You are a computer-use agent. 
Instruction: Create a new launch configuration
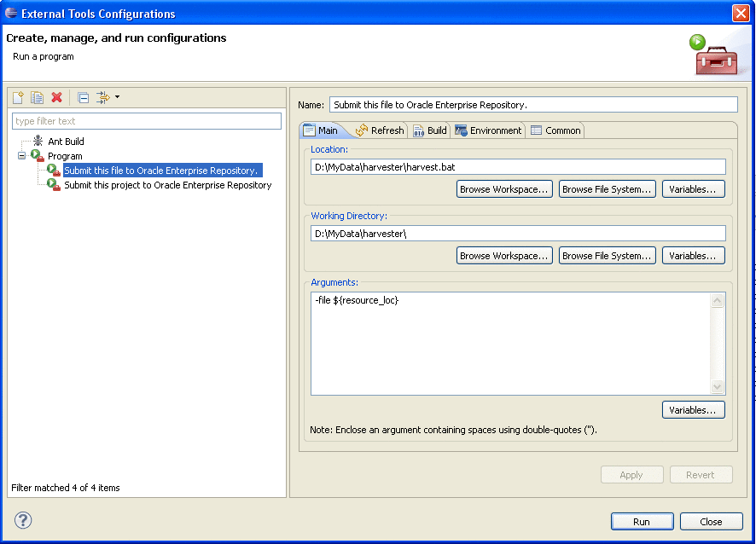(18, 97)
